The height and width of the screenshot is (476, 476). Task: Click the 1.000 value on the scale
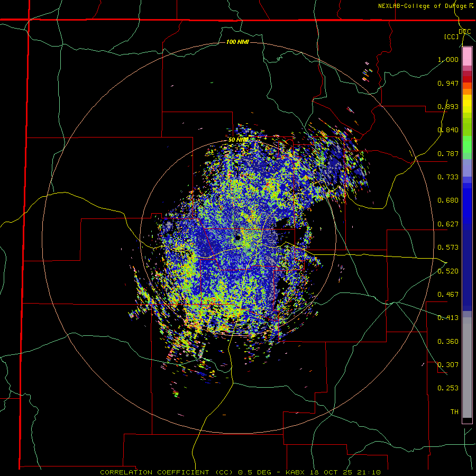448,59
